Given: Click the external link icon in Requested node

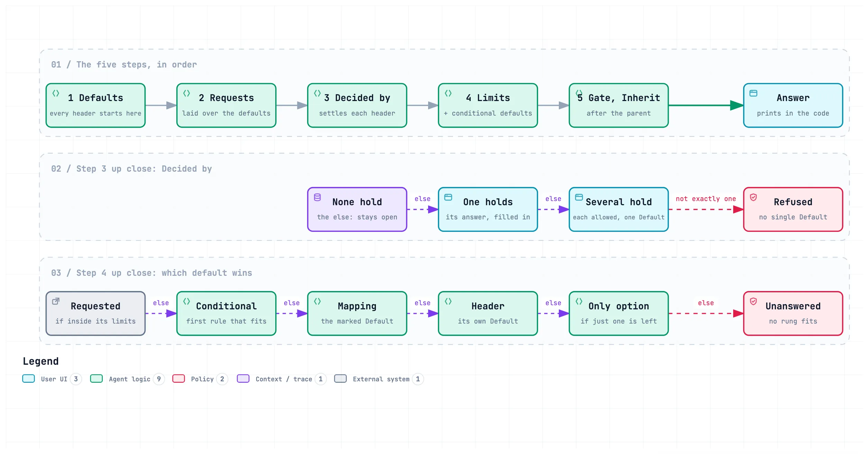Looking at the screenshot, I should pos(56,301).
